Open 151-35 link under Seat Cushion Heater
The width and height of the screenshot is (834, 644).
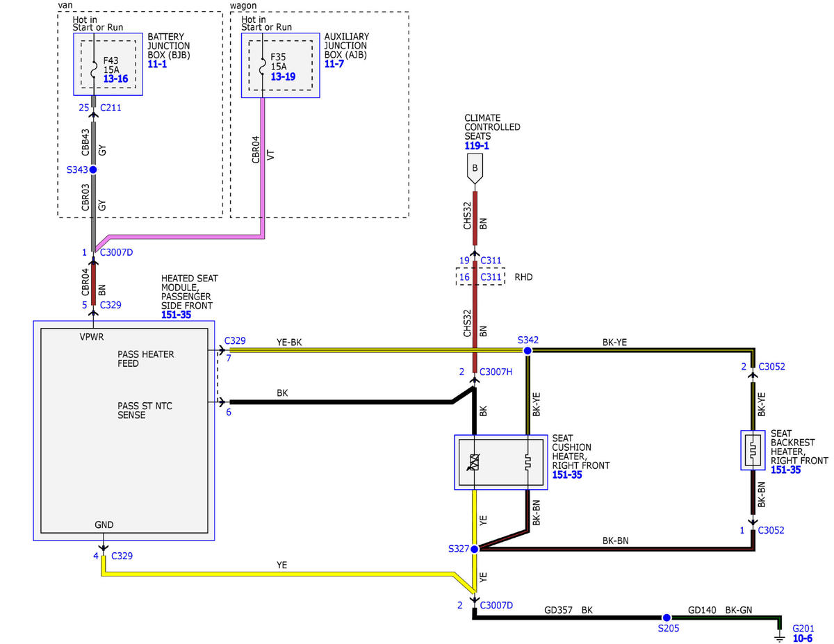[x=566, y=475]
